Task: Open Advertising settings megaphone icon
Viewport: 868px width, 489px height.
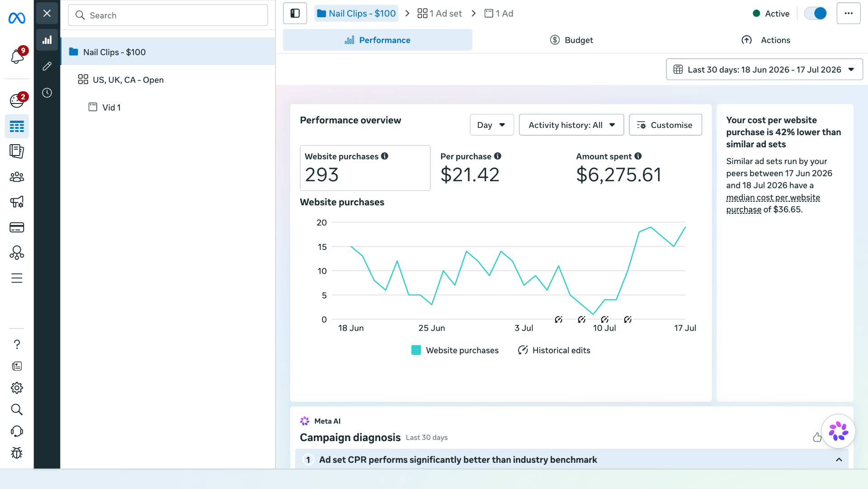Action: (x=17, y=202)
